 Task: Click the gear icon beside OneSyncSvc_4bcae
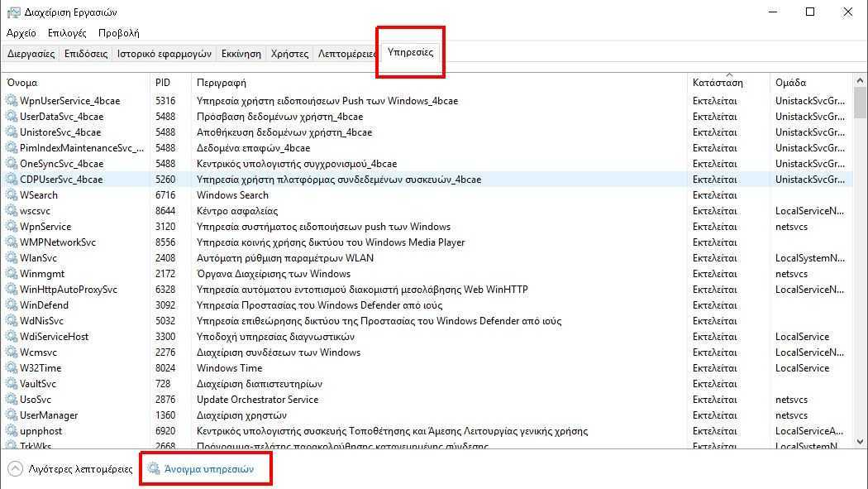12,163
